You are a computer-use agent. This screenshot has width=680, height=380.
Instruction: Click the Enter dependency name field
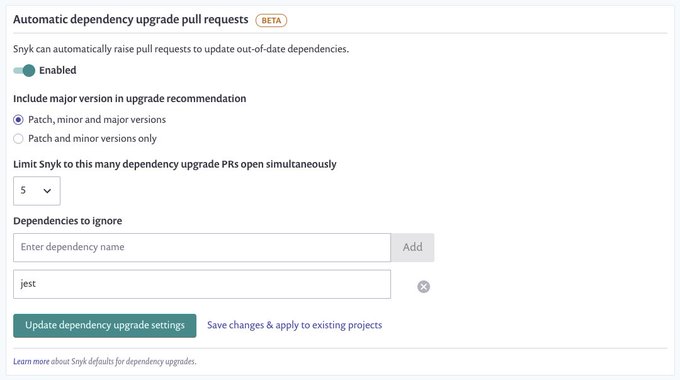[x=202, y=247]
